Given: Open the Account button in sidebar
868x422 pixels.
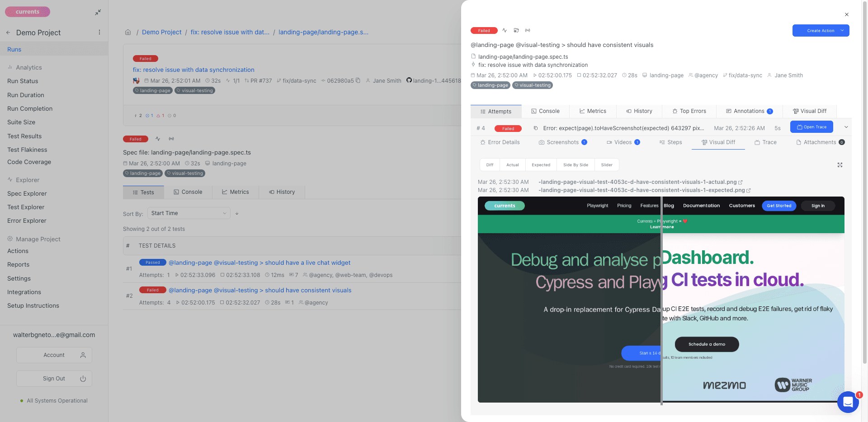Looking at the screenshot, I should 54,355.
